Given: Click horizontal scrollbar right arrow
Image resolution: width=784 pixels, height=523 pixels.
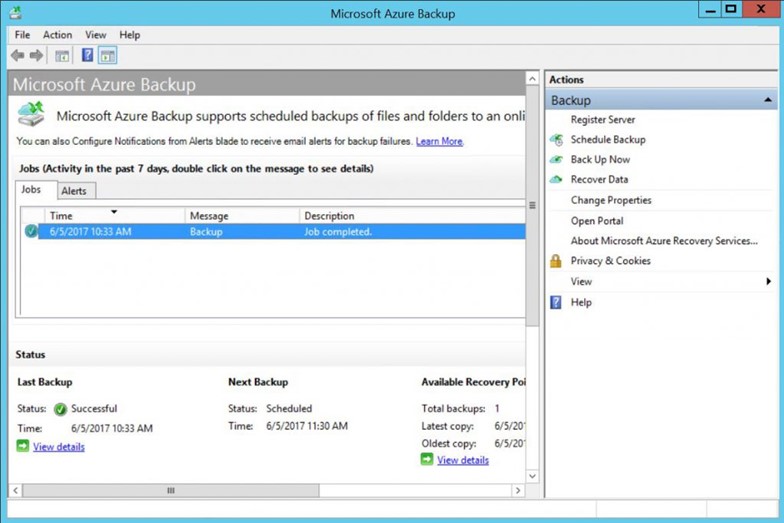Looking at the screenshot, I should (x=518, y=490).
